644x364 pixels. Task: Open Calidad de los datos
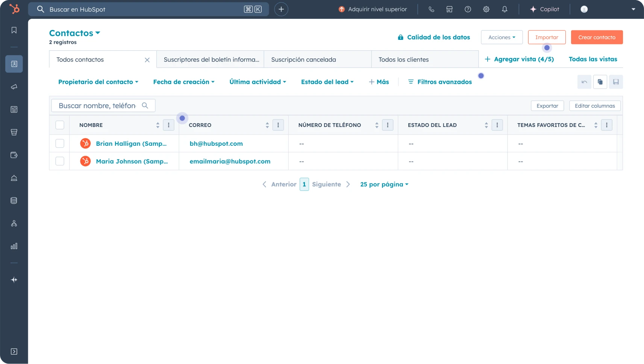click(x=434, y=37)
